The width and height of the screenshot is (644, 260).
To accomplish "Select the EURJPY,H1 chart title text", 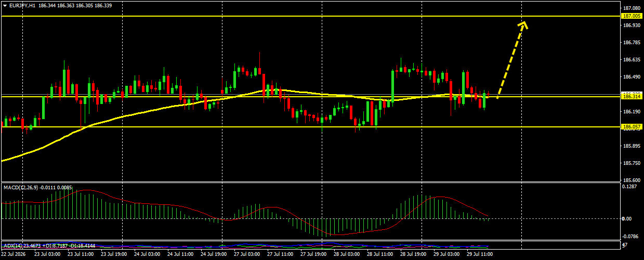I will pyautogui.click(x=22, y=5).
